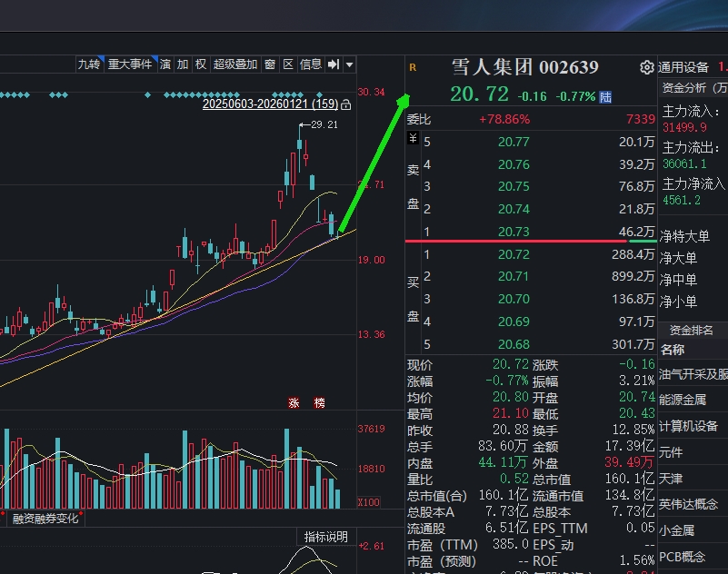Click the 名称 column header

click(673, 350)
